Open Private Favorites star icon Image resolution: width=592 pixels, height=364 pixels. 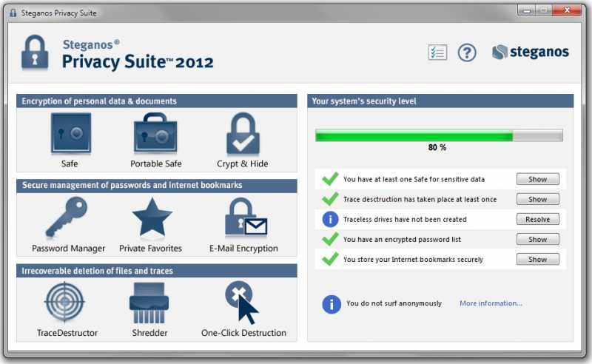[152, 217]
